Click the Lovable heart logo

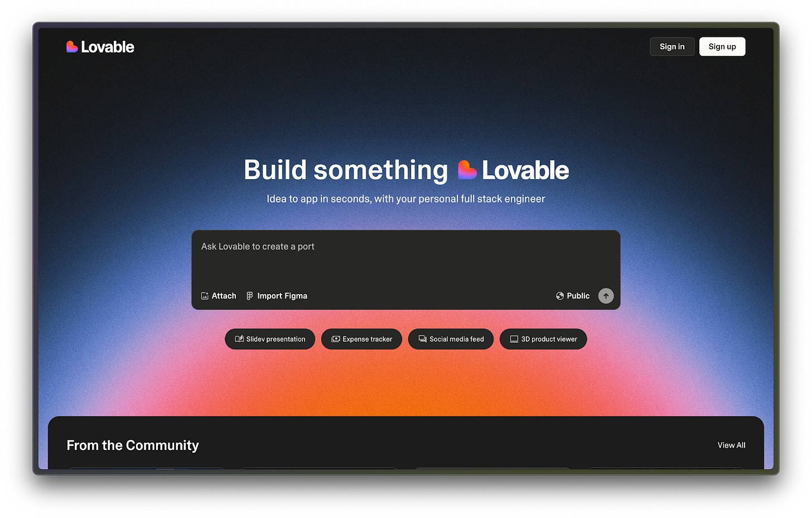(72, 46)
